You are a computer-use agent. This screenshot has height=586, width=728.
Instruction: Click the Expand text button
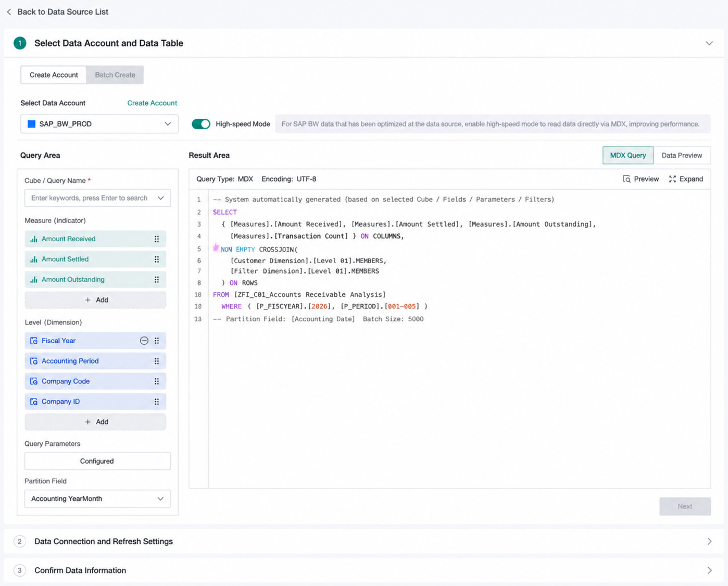pyautogui.click(x=691, y=179)
